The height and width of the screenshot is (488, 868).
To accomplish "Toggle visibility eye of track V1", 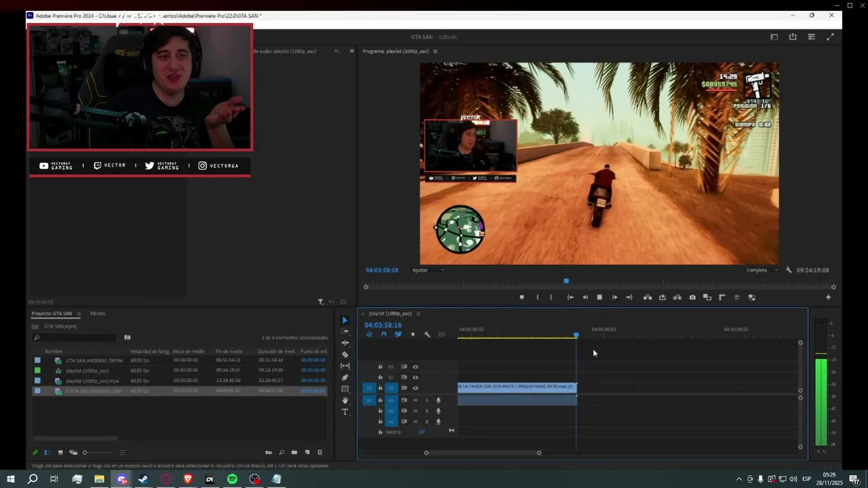I will (416, 388).
